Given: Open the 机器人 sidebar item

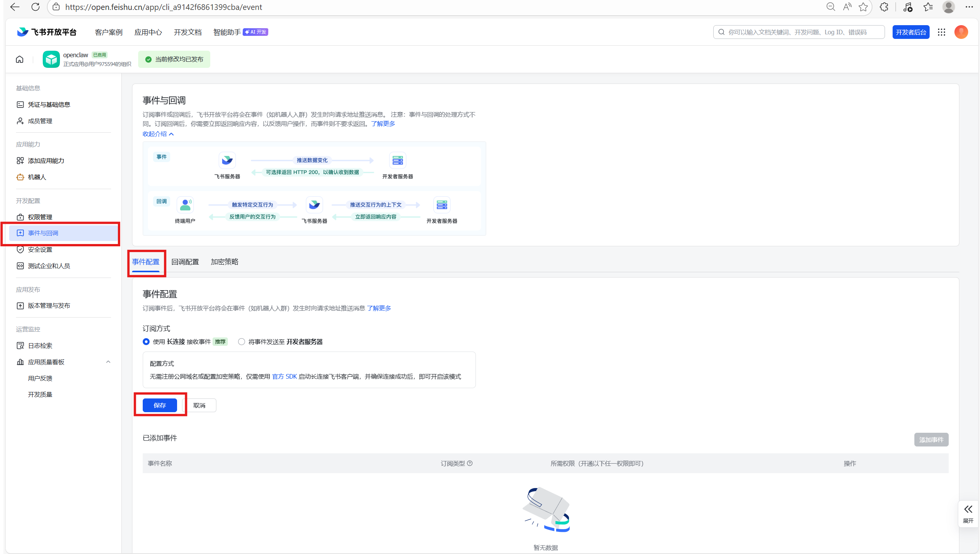Looking at the screenshot, I should pos(37,177).
